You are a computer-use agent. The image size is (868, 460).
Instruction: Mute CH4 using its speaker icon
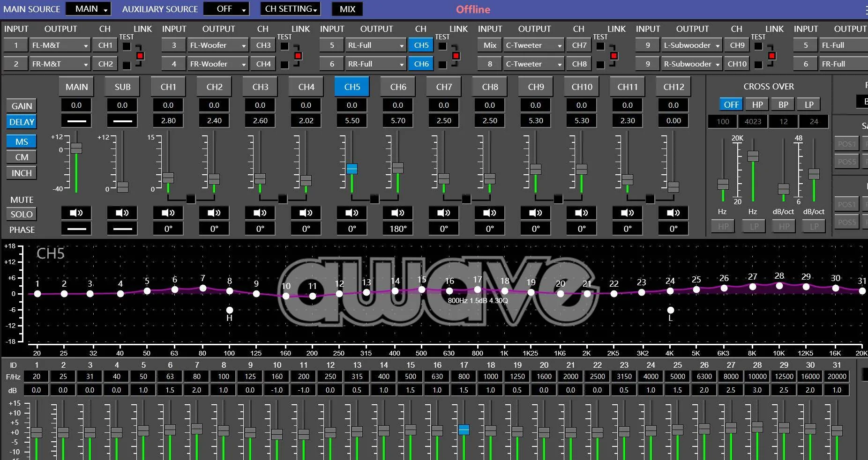(306, 213)
